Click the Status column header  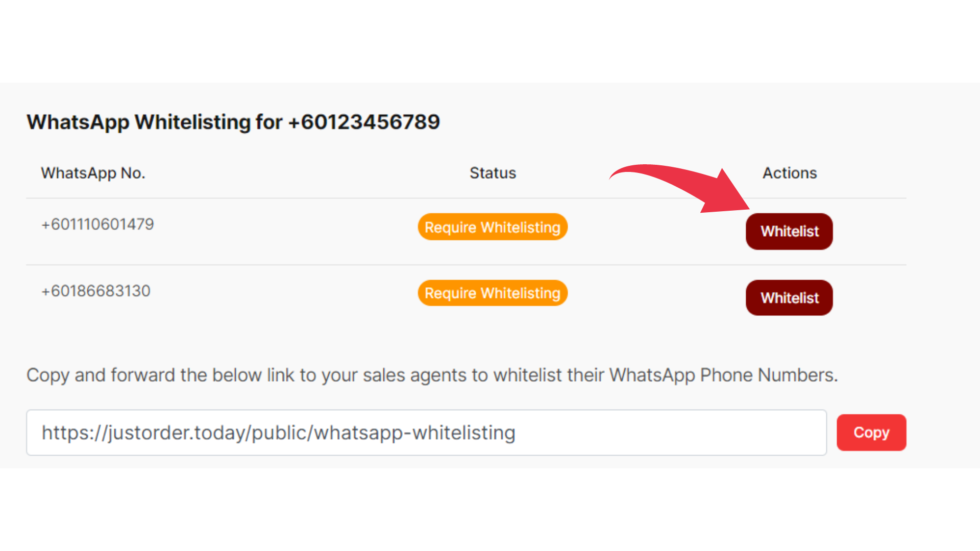click(493, 173)
